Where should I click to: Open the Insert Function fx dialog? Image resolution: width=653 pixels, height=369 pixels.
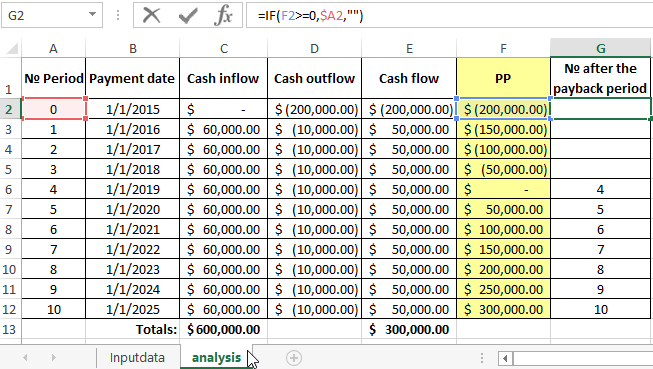coord(224,16)
